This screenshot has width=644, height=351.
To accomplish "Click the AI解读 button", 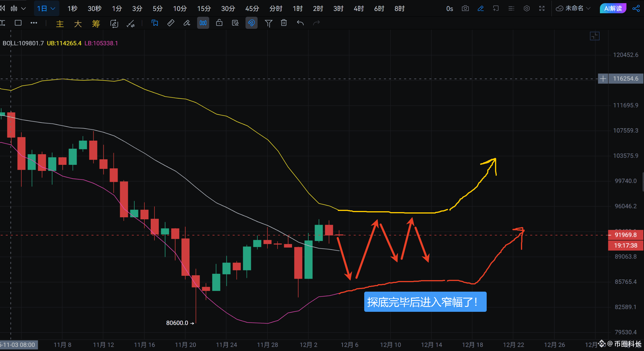I will pos(613,8).
